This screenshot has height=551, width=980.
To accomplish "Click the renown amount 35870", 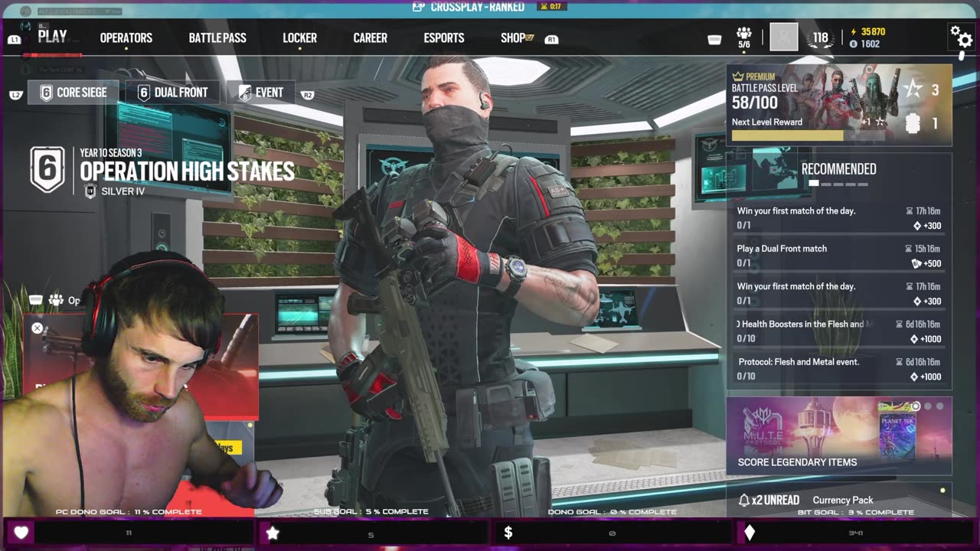I will (873, 32).
